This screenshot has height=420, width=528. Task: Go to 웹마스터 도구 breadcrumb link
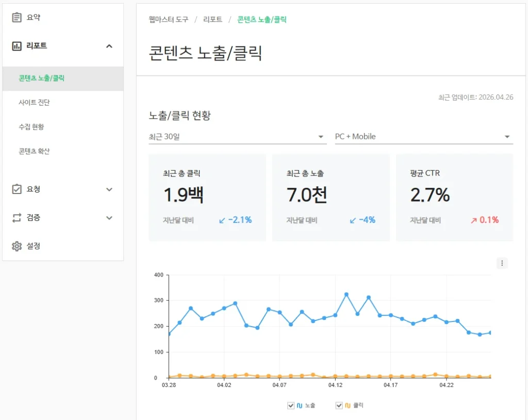click(168, 20)
